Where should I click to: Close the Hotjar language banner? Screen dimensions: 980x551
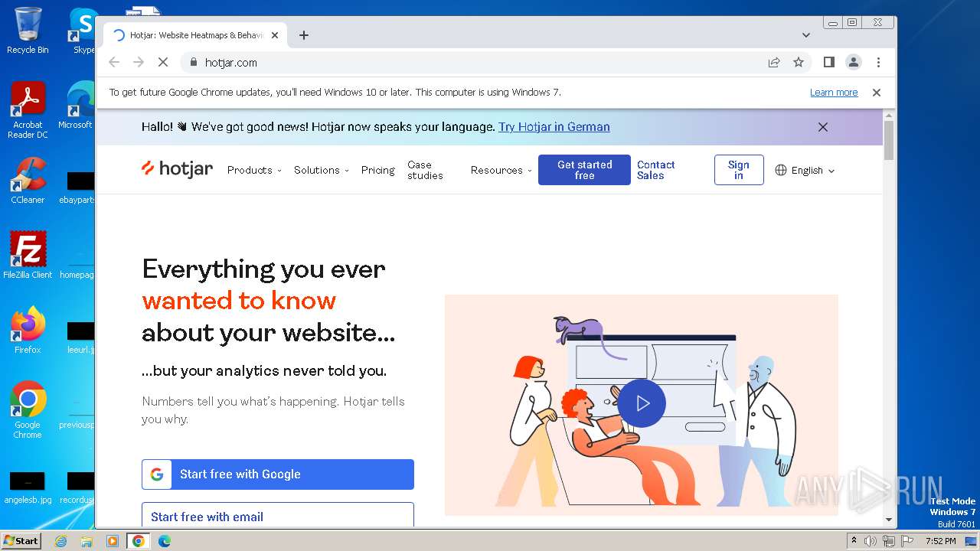tap(823, 127)
